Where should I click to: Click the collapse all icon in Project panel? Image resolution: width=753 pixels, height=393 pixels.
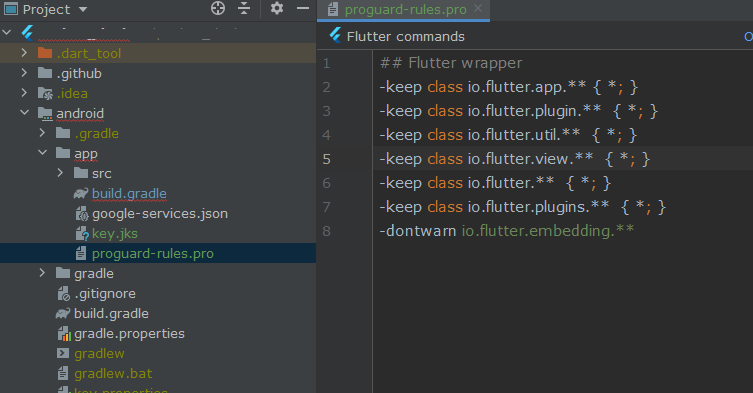244,8
